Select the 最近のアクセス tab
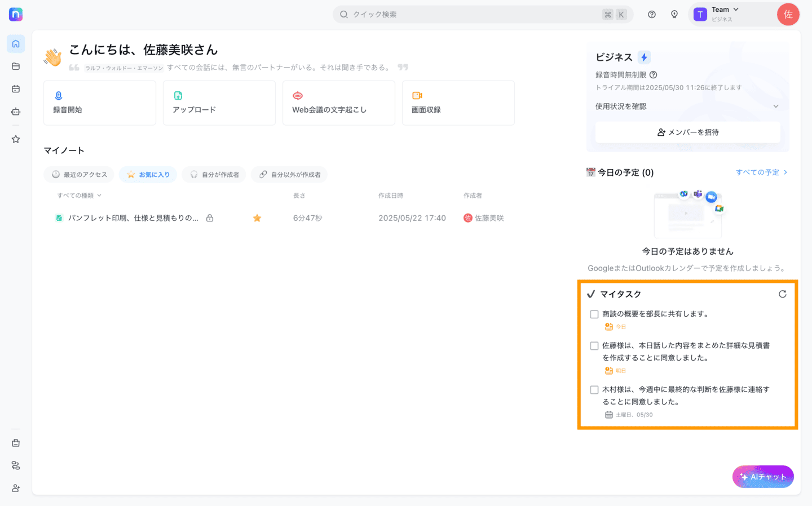This screenshot has width=812, height=506. coord(79,175)
